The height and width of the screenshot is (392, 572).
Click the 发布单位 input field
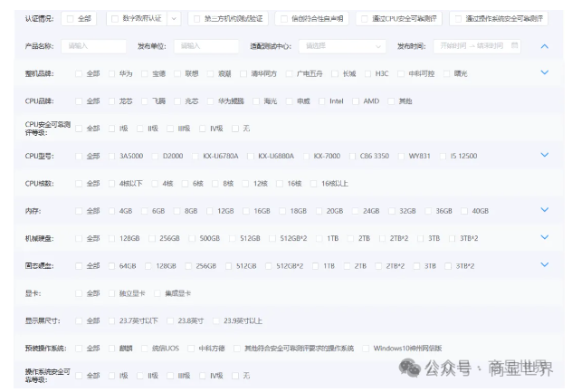coord(206,46)
